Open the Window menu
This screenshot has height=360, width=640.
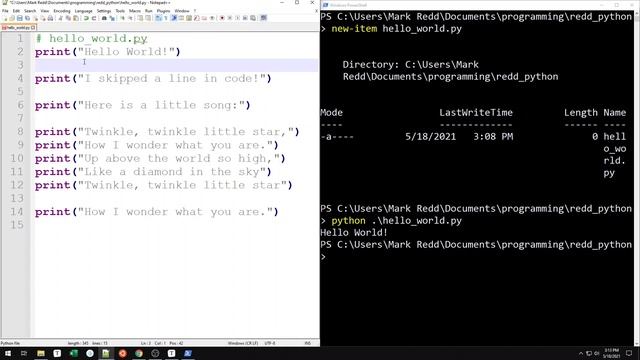(182, 11)
